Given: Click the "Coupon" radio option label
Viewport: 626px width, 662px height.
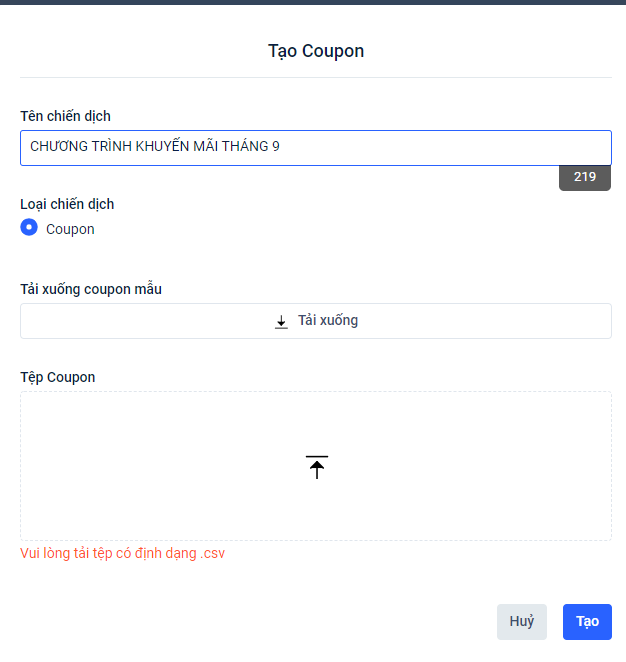Looking at the screenshot, I should pyautogui.click(x=70, y=229).
